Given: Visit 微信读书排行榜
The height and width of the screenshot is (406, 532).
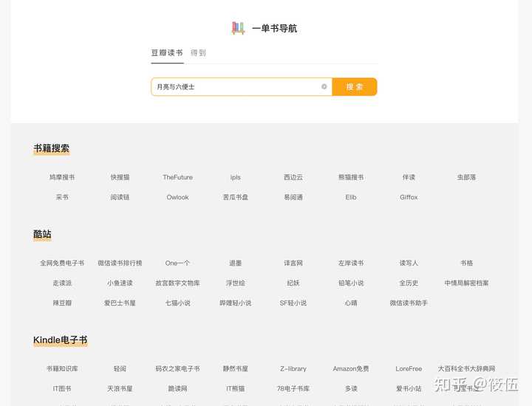Looking at the screenshot, I should tap(120, 263).
